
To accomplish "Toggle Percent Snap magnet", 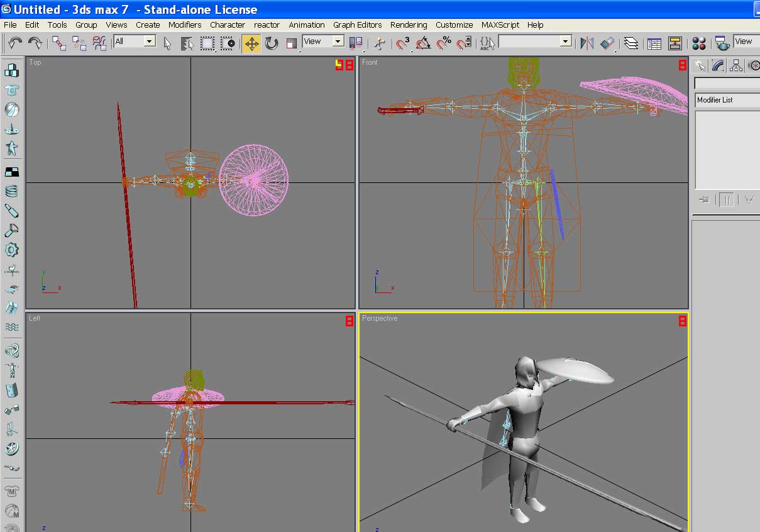I will point(444,43).
